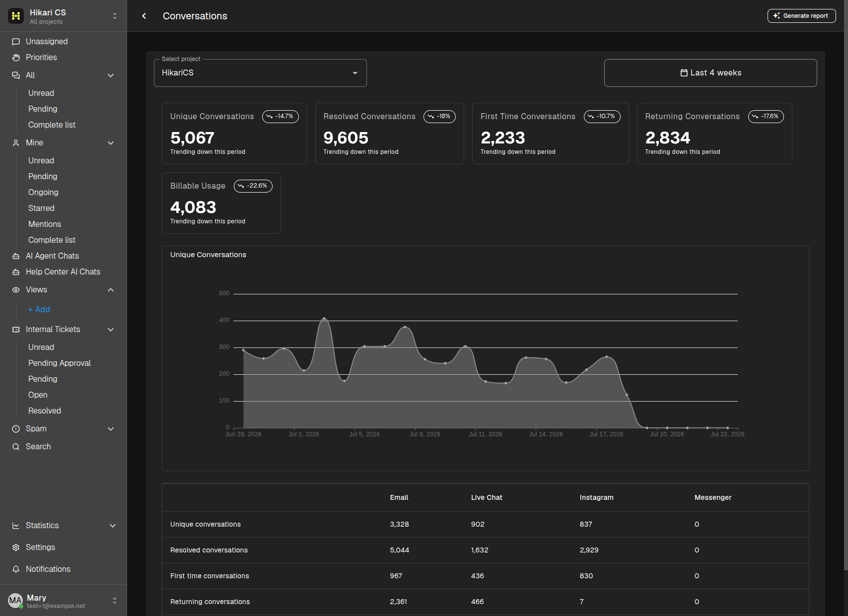848x616 pixels.
Task: Click the Settings gear icon
Action: point(16,548)
